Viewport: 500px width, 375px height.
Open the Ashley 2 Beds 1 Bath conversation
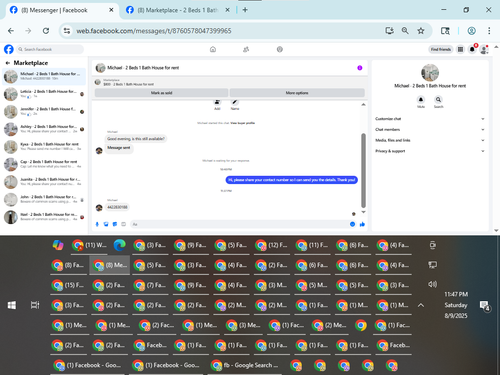tap(44, 129)
